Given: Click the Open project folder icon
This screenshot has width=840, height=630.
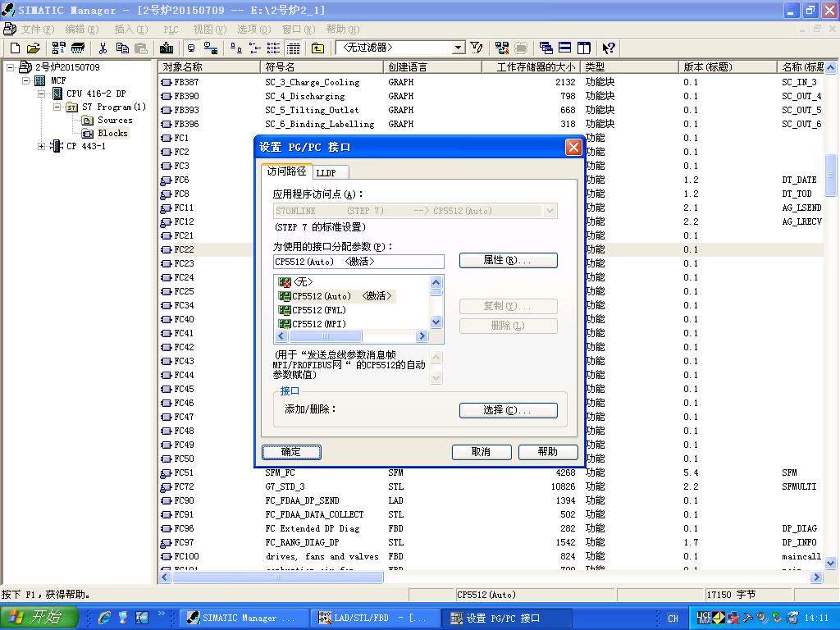Looking at the screenshot, I should [x=33, y=48].
